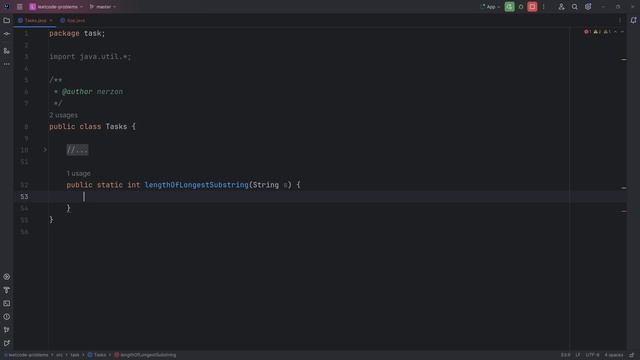Viewport: 640px width, 360px height.
Task: Open more run actions vertical dots
Action: click(x=544, y=7)
